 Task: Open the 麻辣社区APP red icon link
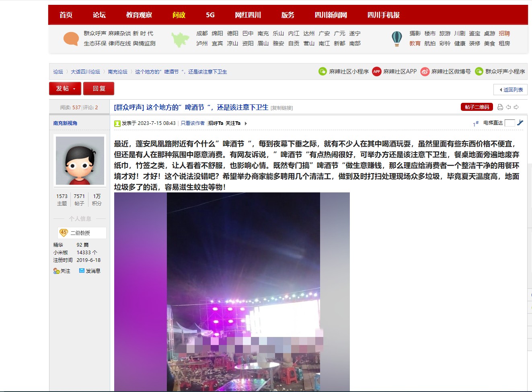click(376, 71)
